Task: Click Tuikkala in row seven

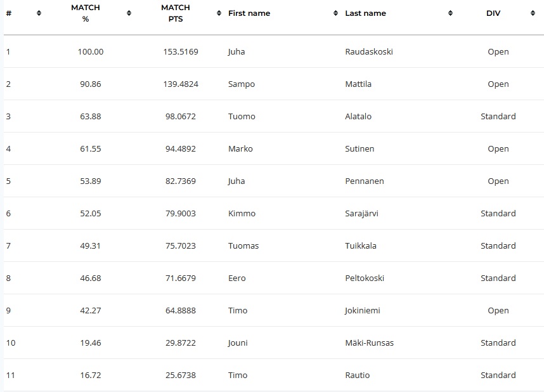Action: coord(361,245)
